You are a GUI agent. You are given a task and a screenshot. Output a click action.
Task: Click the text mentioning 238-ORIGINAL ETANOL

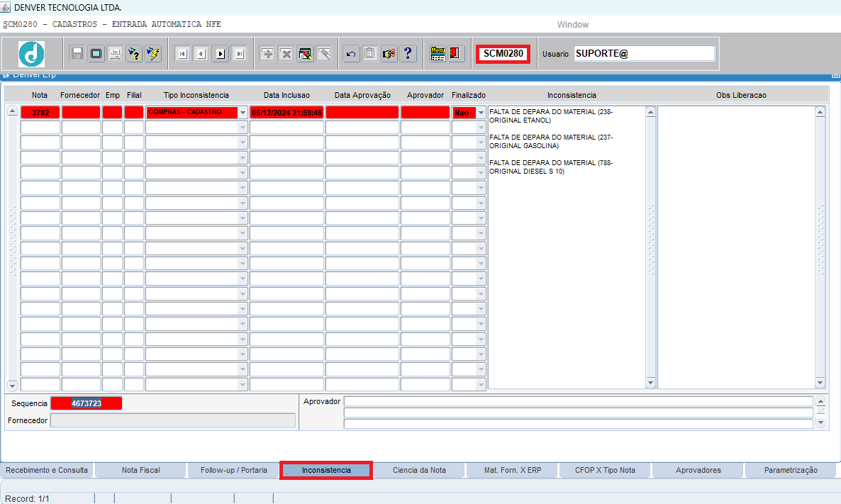[551, 116]
